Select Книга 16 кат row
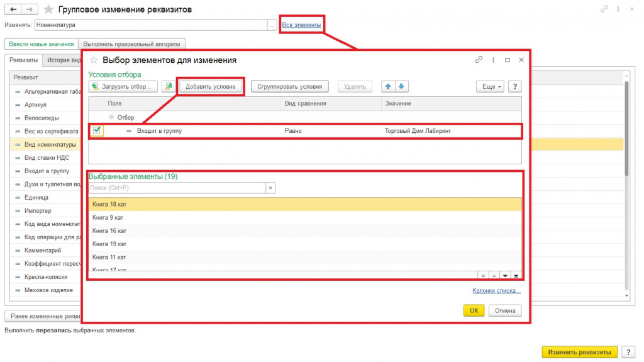Image resolution: width=644 pixels, height=362 pixels. coord(305,230)
